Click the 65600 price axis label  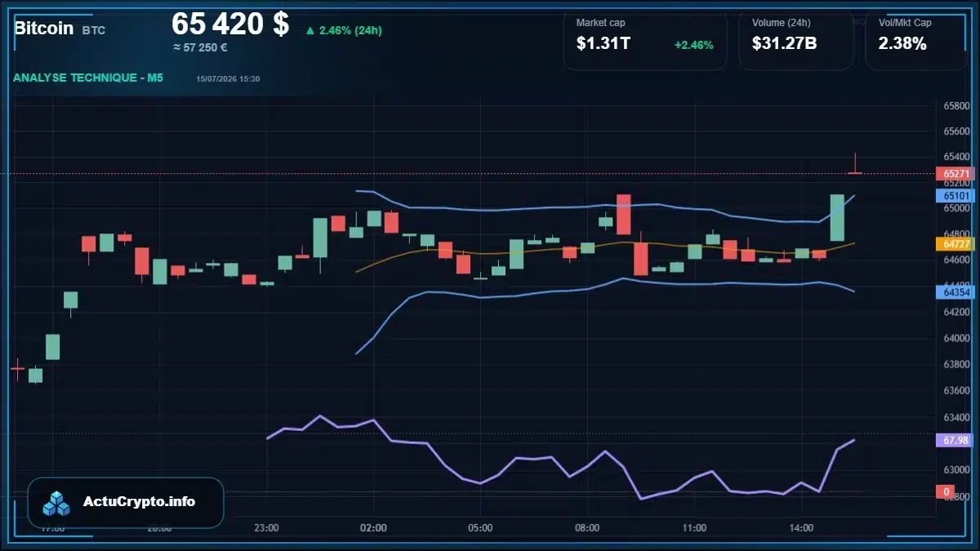(956, 131)
